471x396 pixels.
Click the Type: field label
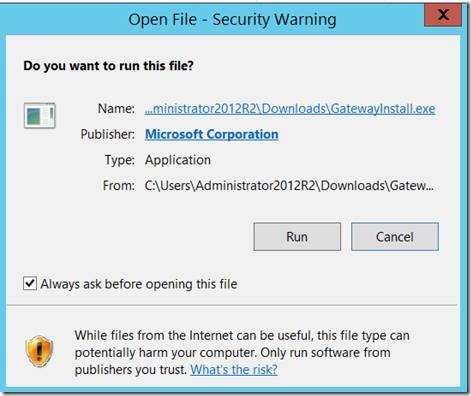pos(120,160)
